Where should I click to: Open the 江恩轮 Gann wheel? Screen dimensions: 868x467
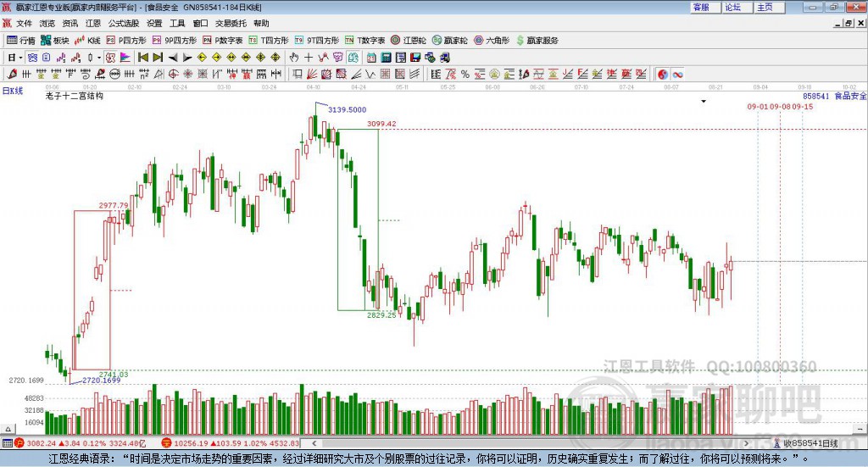409,41
